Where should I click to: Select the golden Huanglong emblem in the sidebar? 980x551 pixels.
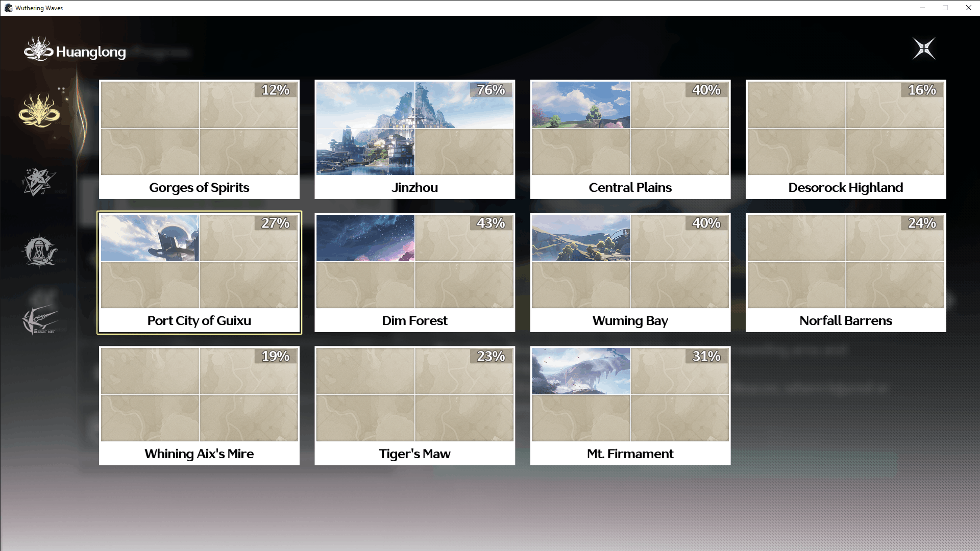[x=39, y=110]
